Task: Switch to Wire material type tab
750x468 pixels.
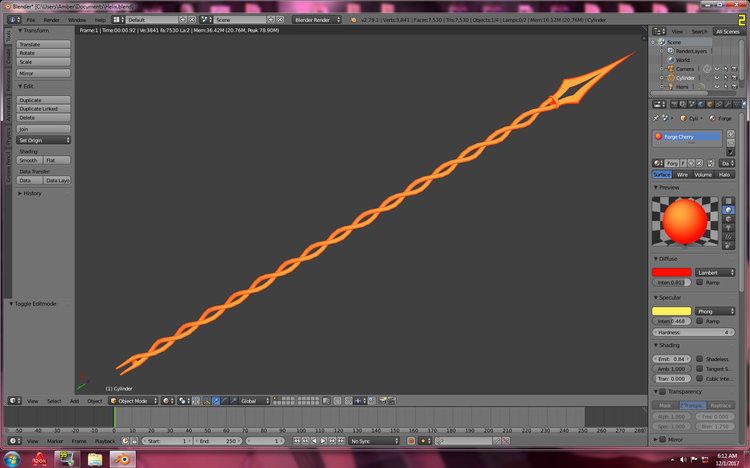Action: coord(683,175)
